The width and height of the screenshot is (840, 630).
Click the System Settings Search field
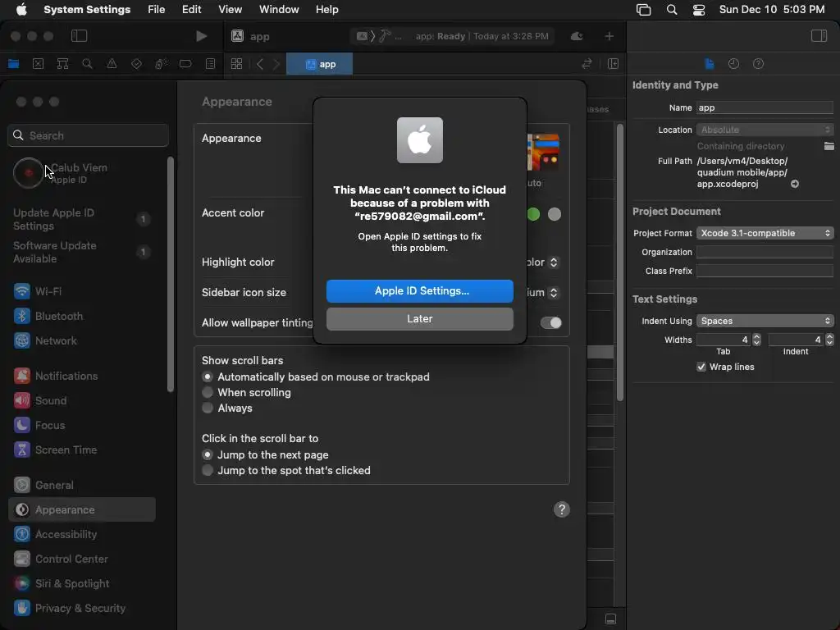tap(89, 135)
